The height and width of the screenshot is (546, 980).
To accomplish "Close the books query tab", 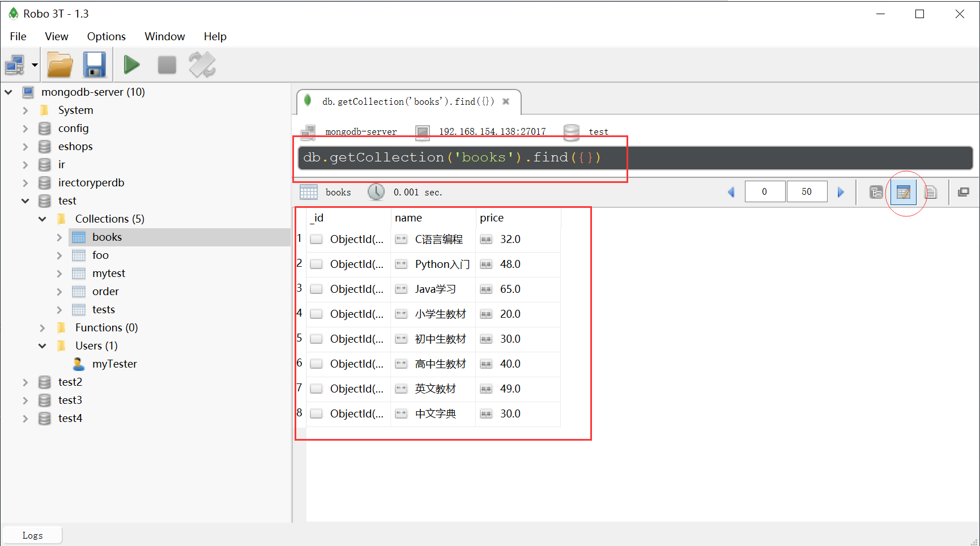I will pyautogui.click(x=506, y=101).
